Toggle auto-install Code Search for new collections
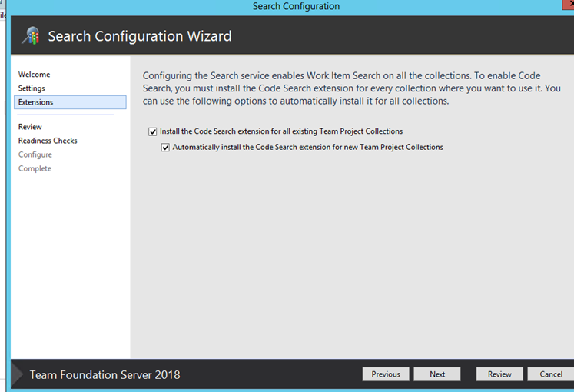Image resolution: width=574 pixels, height=392 pixels. point(165,148)
